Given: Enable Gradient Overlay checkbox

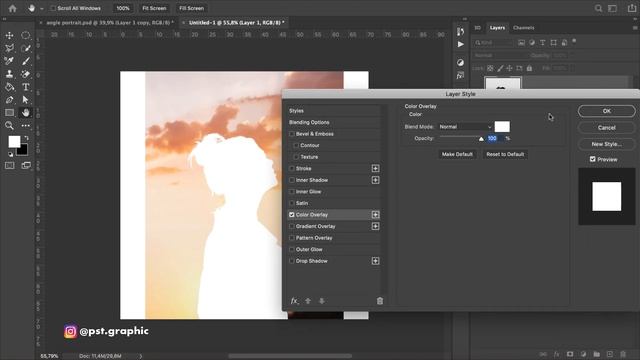Looking at the screenshot, I should [291, 226].
